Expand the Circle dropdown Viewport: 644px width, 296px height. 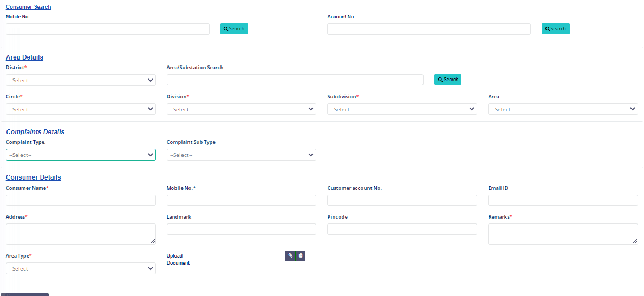click(x=81, y=109)
